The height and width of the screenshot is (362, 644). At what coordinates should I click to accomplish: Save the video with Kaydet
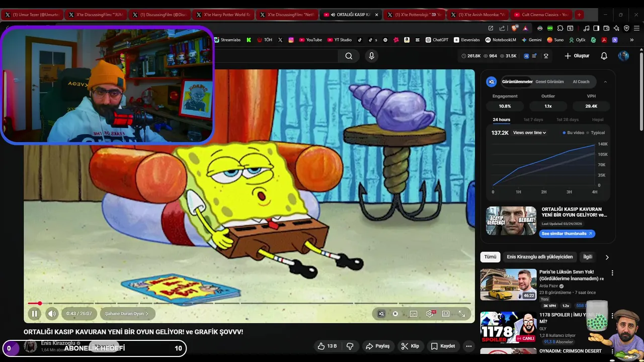(443, 346)
